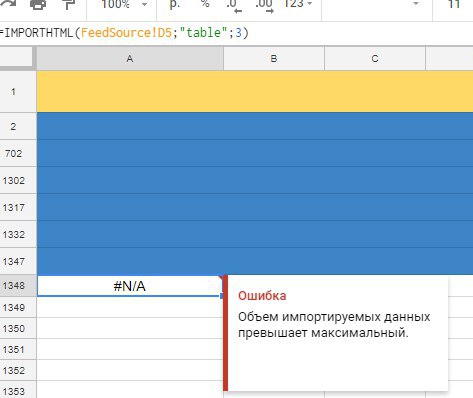Image resolution: width=473 pixels, height=398 pixels.
Task: Select row 1348 header
Action: click(x=18, y=286)
